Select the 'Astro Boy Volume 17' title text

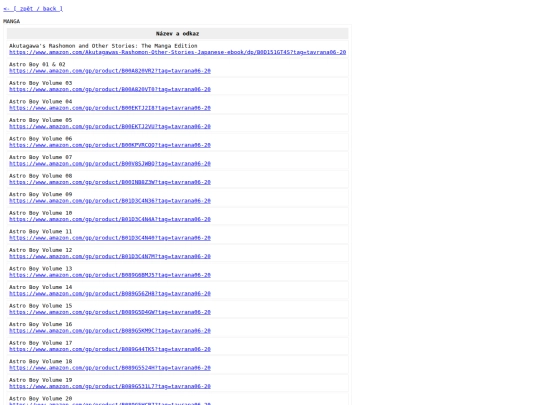(41, 343)
